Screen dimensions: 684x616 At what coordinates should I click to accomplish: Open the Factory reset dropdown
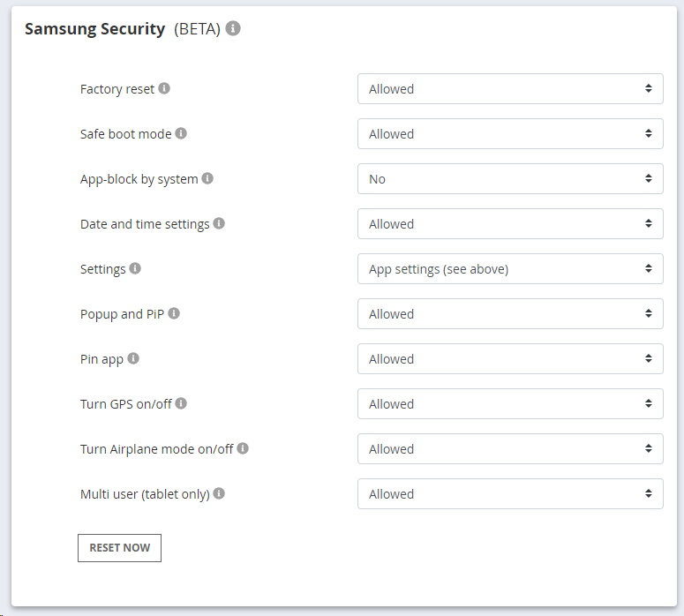point(510,88)
